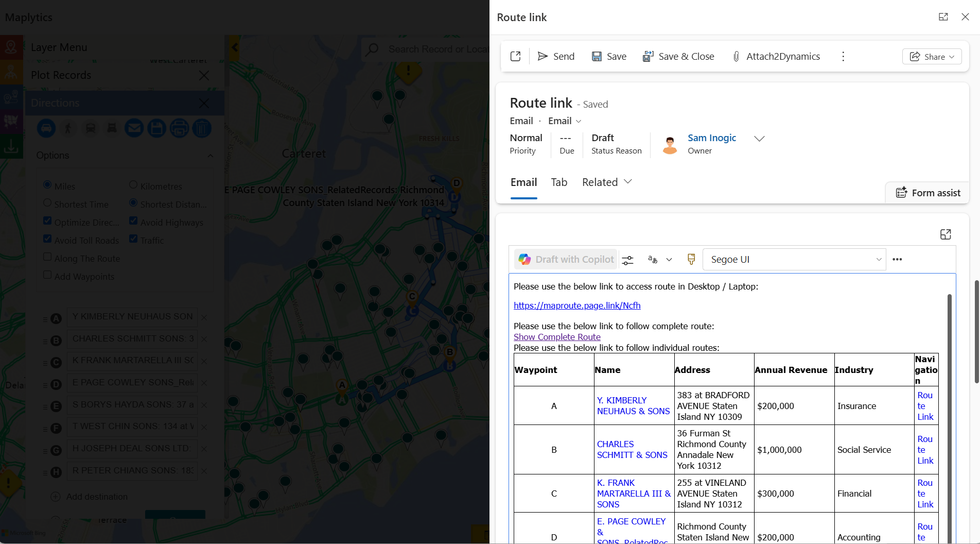Click the email route icon in Directions
The width and height of the screenshot is (980, 544).
coord(134,128)
